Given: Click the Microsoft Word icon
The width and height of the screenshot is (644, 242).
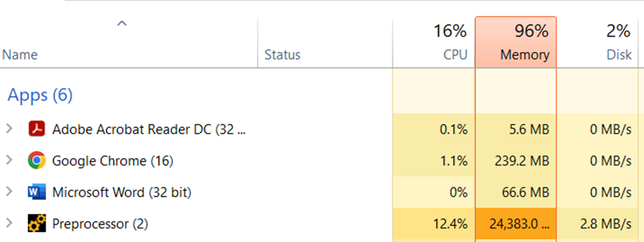Looking at the screenshot, I should (x=36, y=192).
